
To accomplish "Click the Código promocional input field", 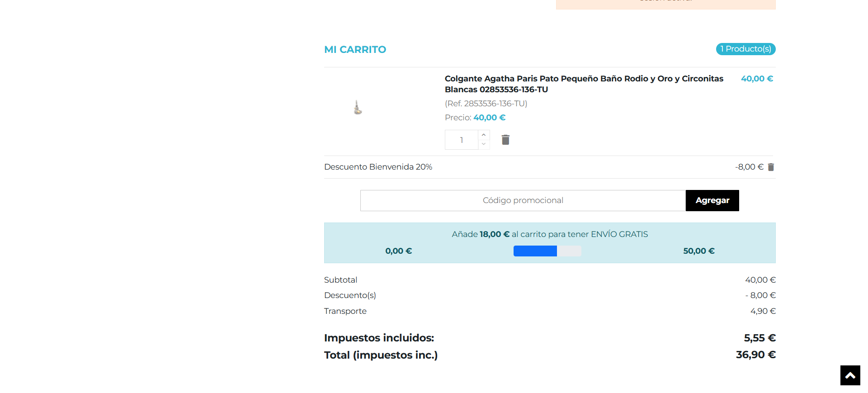I will 523,200.
